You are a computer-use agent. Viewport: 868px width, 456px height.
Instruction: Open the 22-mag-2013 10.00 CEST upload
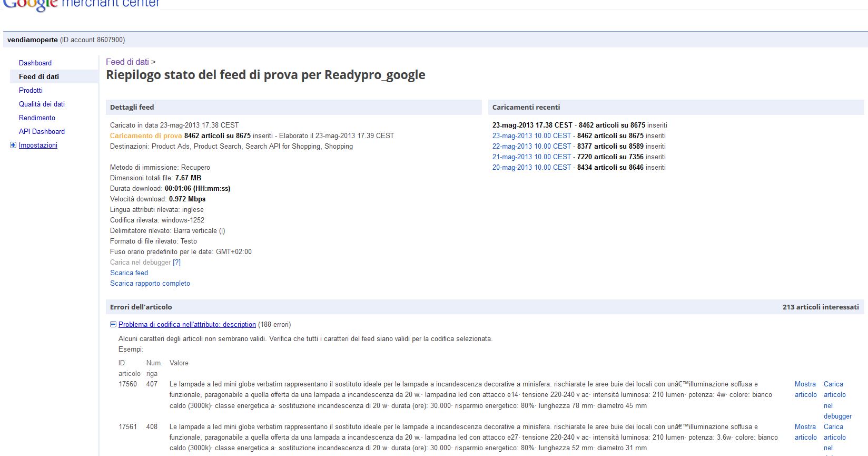(531, 146)
